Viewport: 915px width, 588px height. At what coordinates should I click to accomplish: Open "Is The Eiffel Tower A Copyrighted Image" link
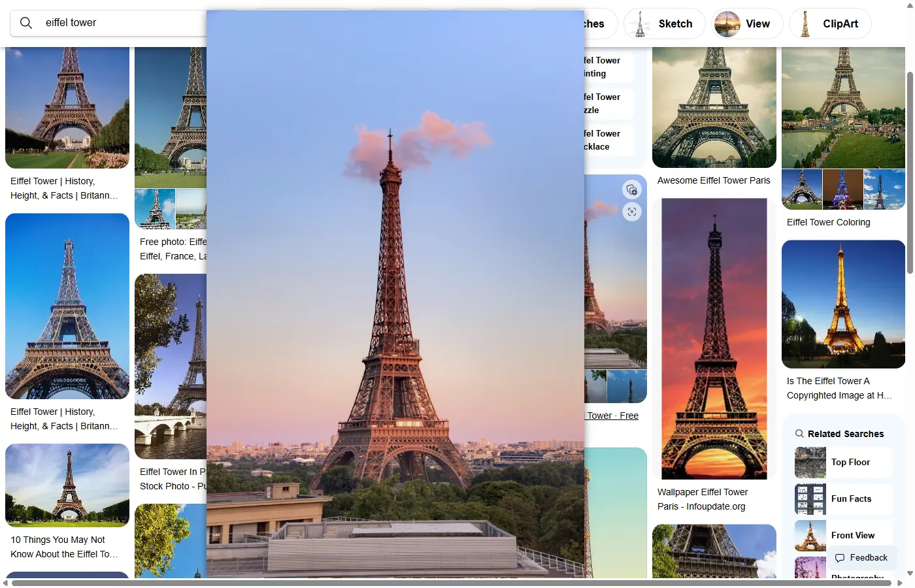coord(839,388)
